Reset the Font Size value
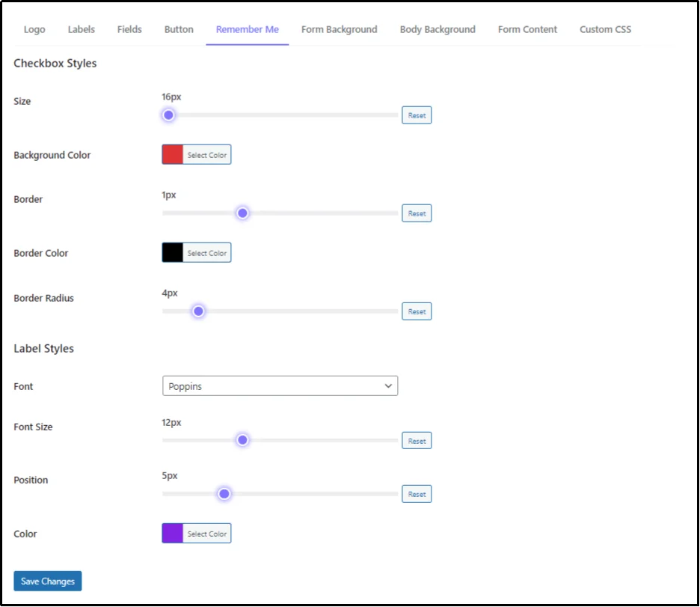700x607 pixels. point(417,440)
